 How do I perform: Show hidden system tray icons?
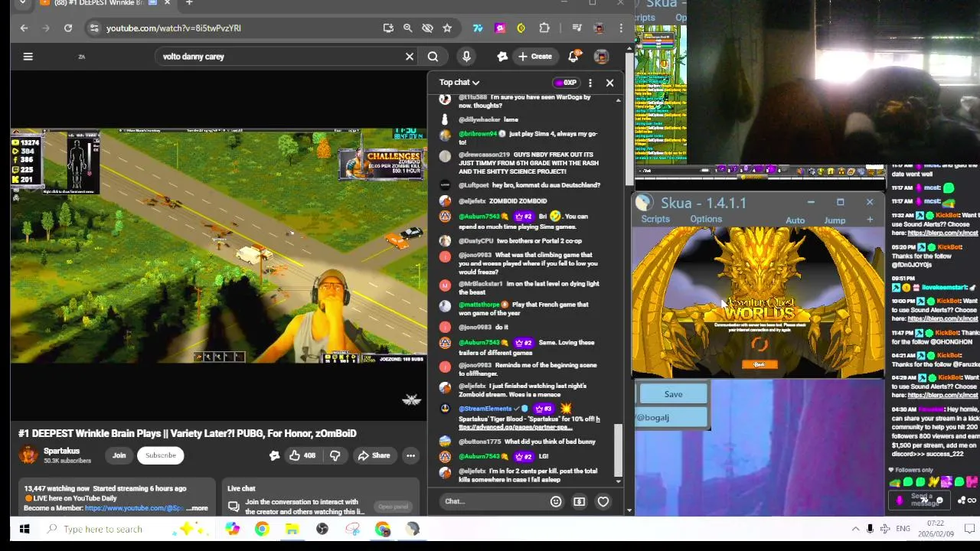855,529
